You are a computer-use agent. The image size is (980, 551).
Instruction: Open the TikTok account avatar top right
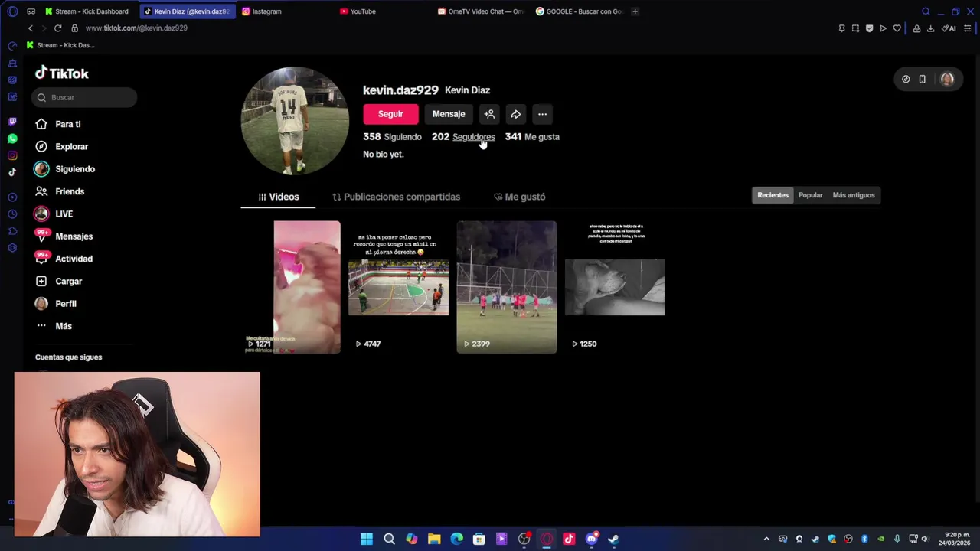coord(947,79)
